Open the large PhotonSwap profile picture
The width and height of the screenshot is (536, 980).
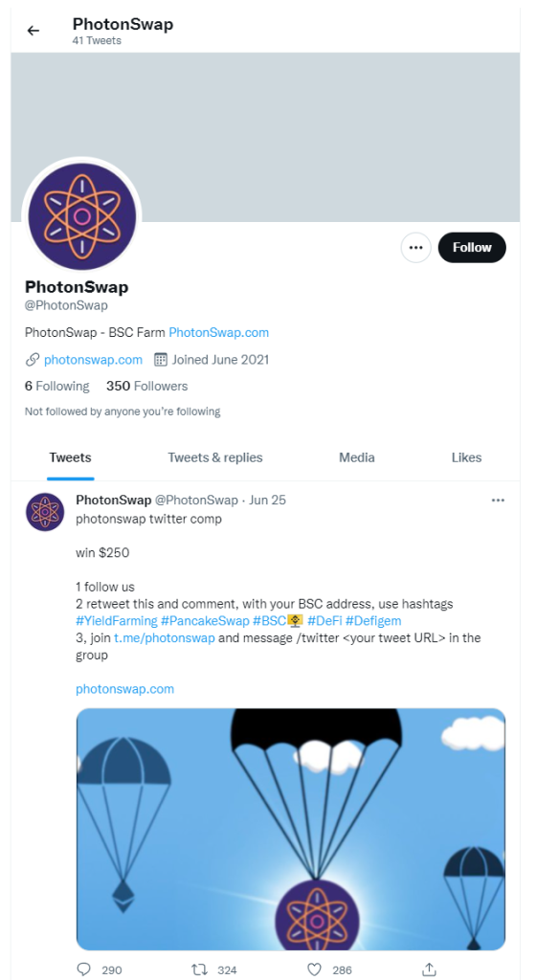click(82, 216)
